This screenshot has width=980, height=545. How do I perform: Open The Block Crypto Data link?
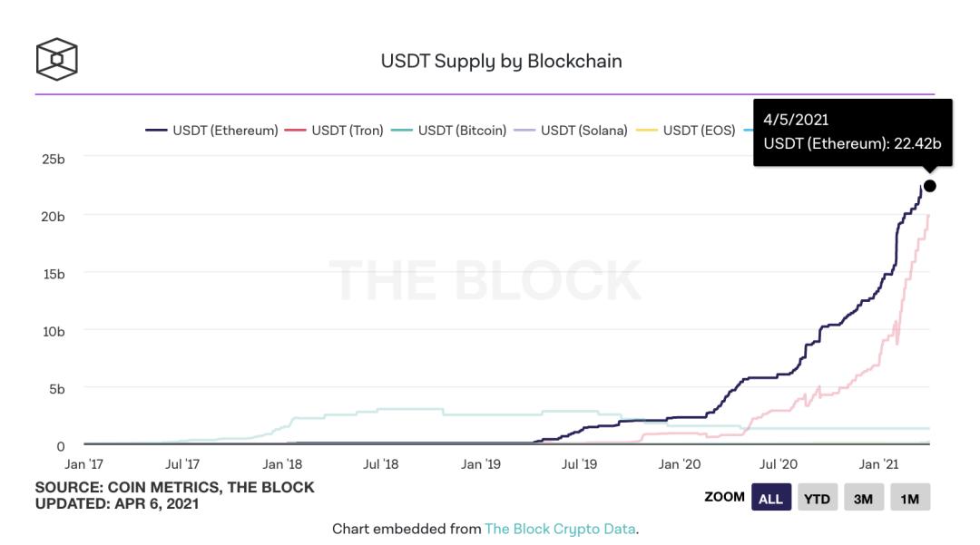coord(560,529)
